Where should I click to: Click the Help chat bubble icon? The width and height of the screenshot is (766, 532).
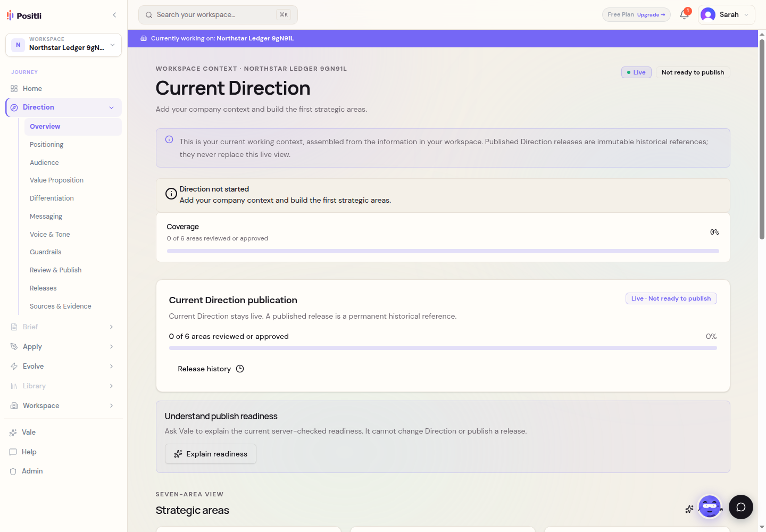13,452
